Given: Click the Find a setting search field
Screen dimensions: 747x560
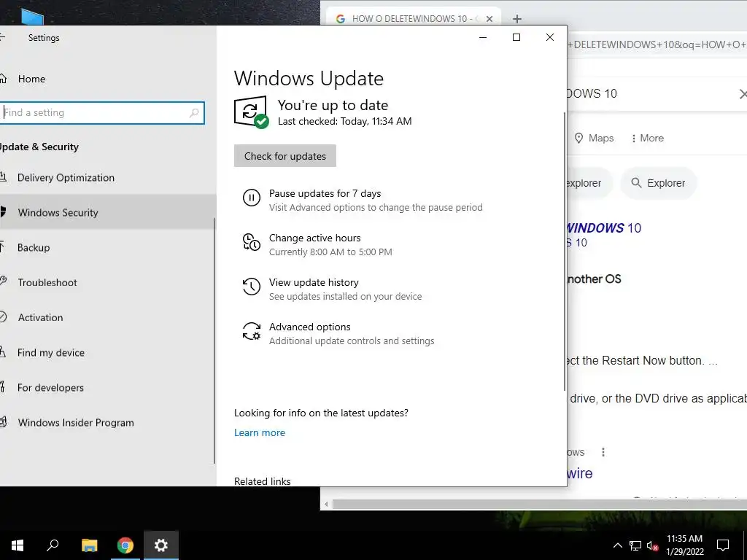Looking at the screenshot, I should [x=101, y=113].
